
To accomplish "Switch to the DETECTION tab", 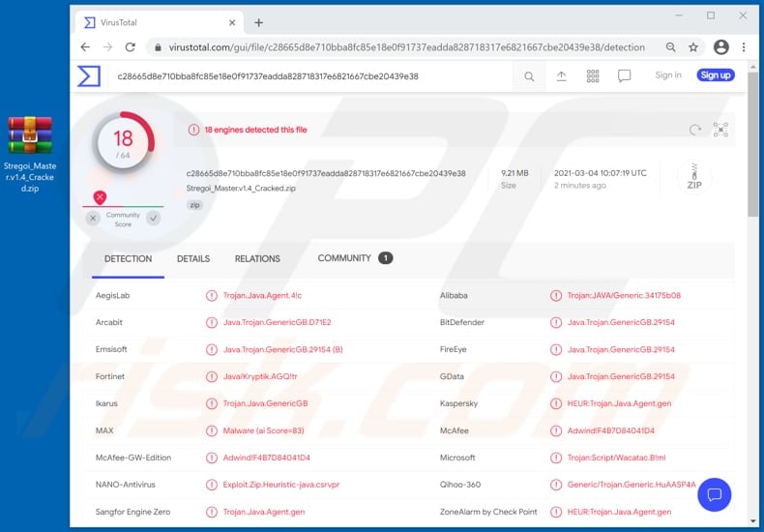I will point(129,258).
